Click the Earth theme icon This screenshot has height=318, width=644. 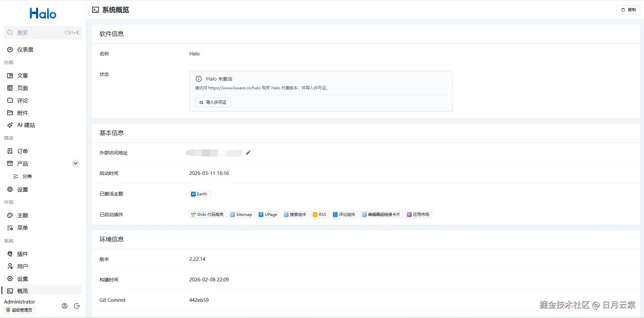coord(193,194)
